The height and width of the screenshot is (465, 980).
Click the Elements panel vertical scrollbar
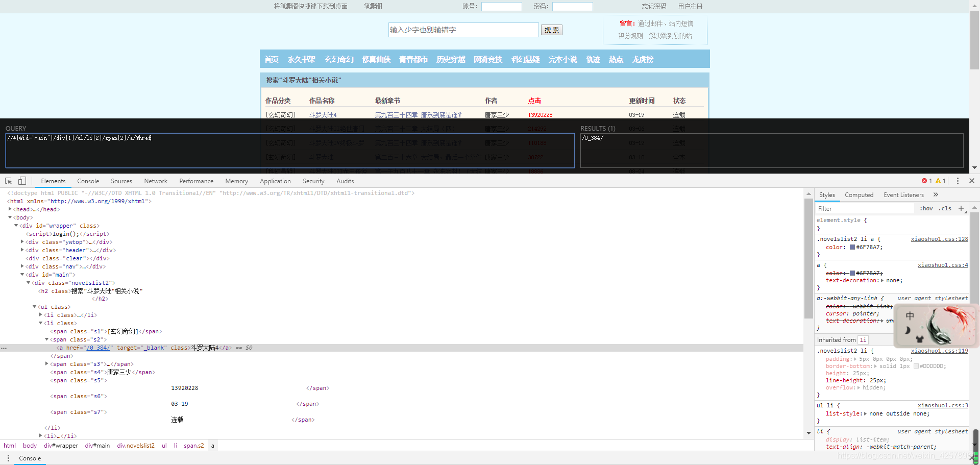point(808,258)
